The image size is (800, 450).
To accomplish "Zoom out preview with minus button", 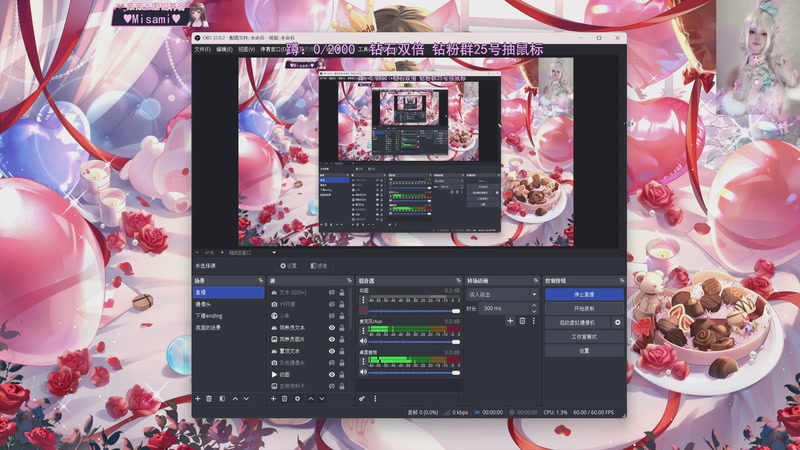I will [198, 253].
